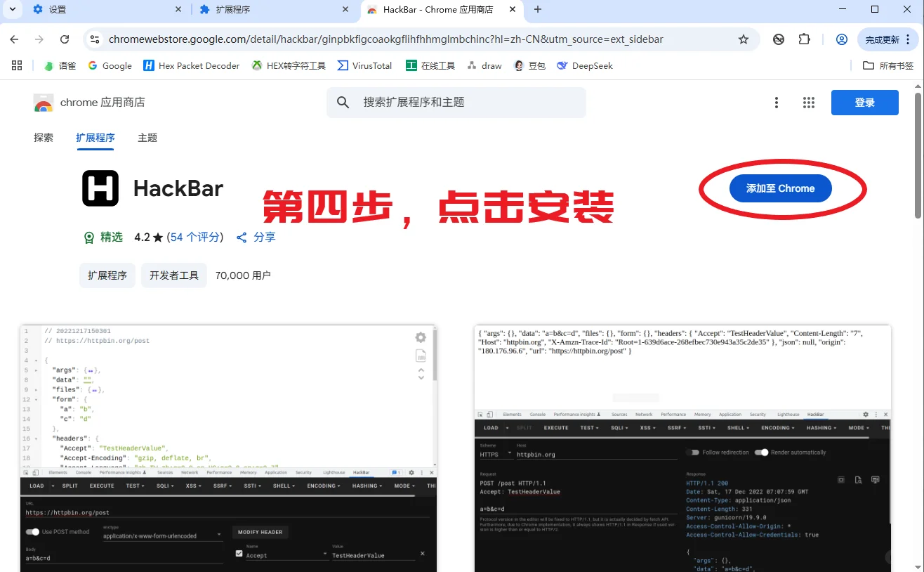Screen dimensions: 924x572
Task: Switch to the 主题 tab
Action: [147, 138]
